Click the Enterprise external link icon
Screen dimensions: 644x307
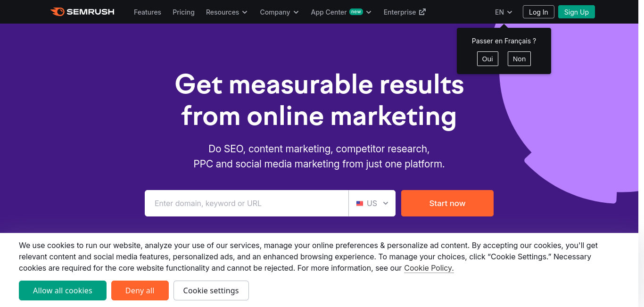422,12
